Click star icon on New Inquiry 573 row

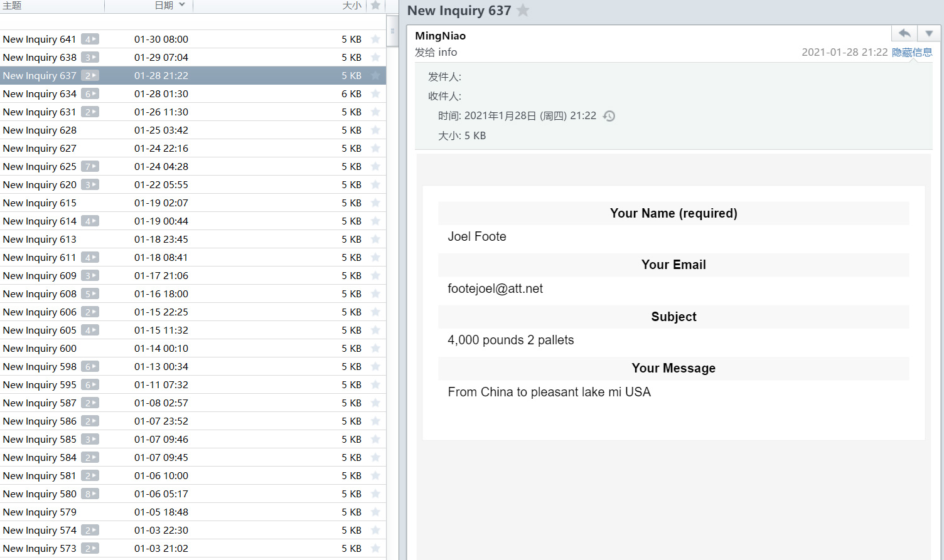click(x=375, y=549)
